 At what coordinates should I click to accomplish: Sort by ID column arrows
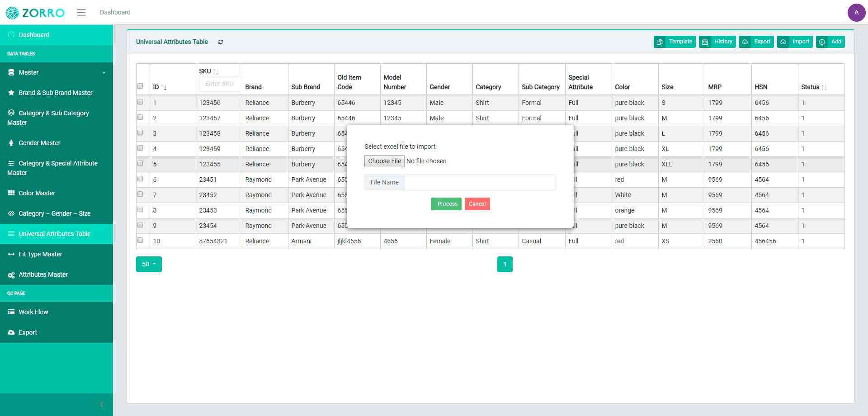pyautogui.click(x=164, y=87)
